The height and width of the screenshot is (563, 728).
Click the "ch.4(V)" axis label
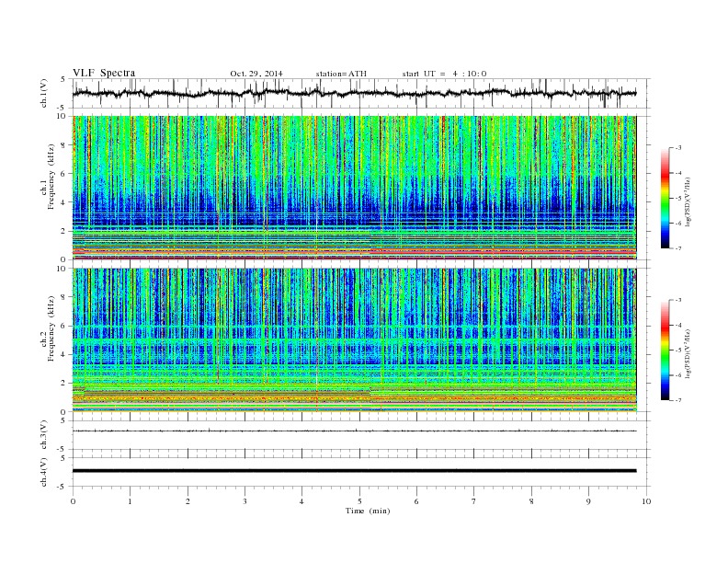[x=43, y=472]
